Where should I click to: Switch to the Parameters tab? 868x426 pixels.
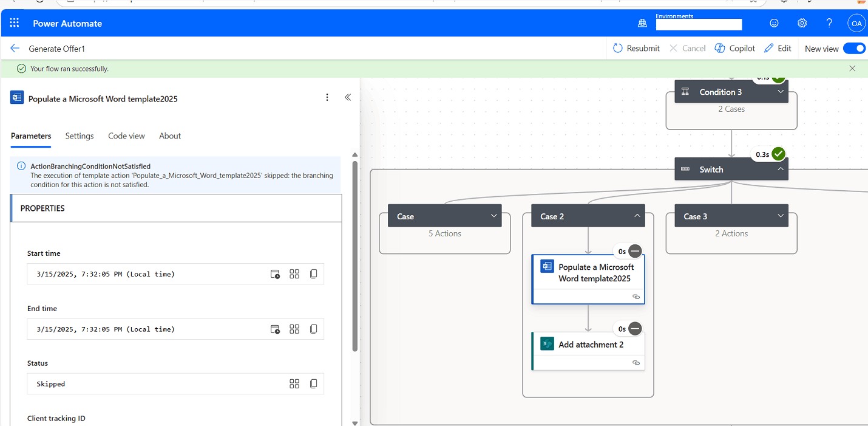pos(31,136)
